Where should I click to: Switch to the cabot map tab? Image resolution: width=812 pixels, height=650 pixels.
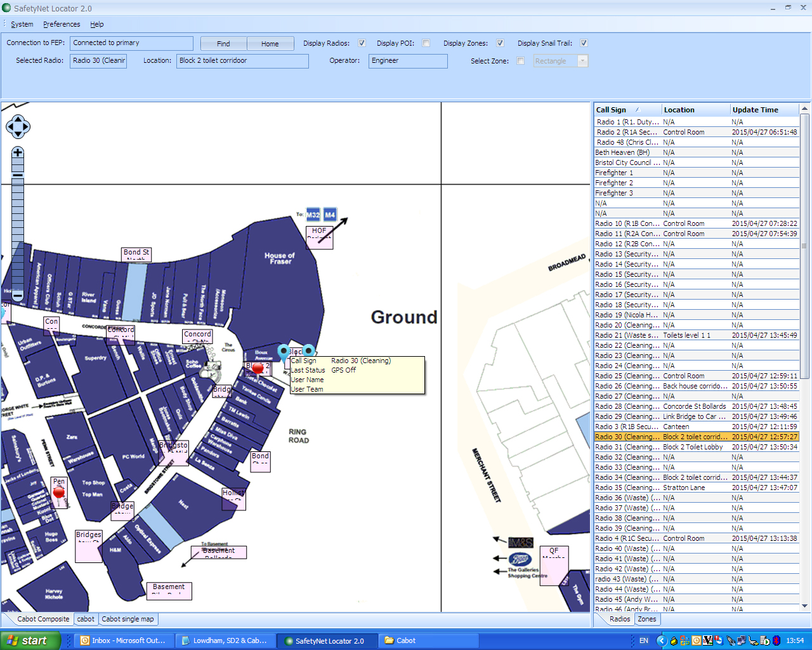pos(86,619)
